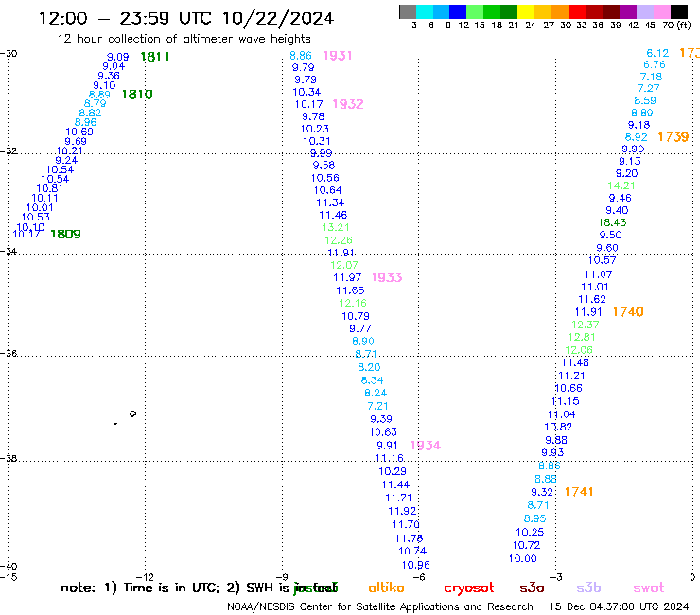The image size is (700, 615).
Task: Select the wave height value 12.07
Action: pyautogui.click(x=344, y=265)
